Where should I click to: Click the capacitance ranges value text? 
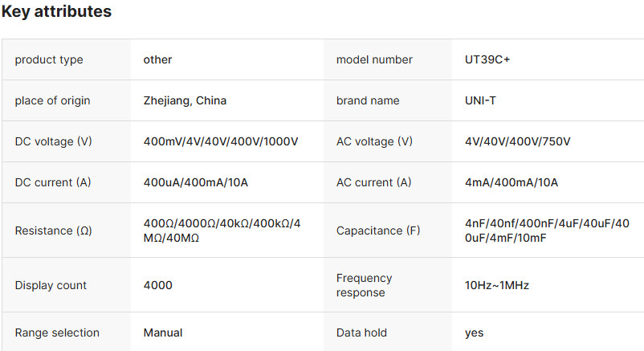(x=546, y=231)
